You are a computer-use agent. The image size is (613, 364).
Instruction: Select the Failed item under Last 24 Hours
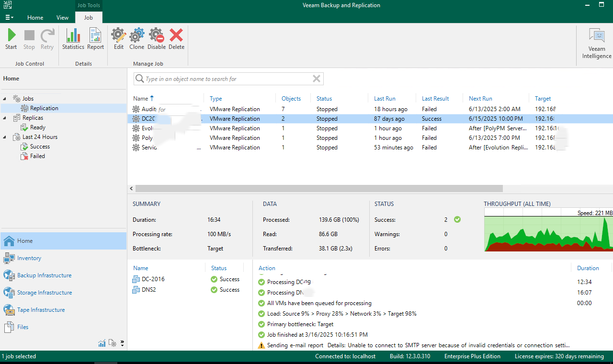coord(37,156)
